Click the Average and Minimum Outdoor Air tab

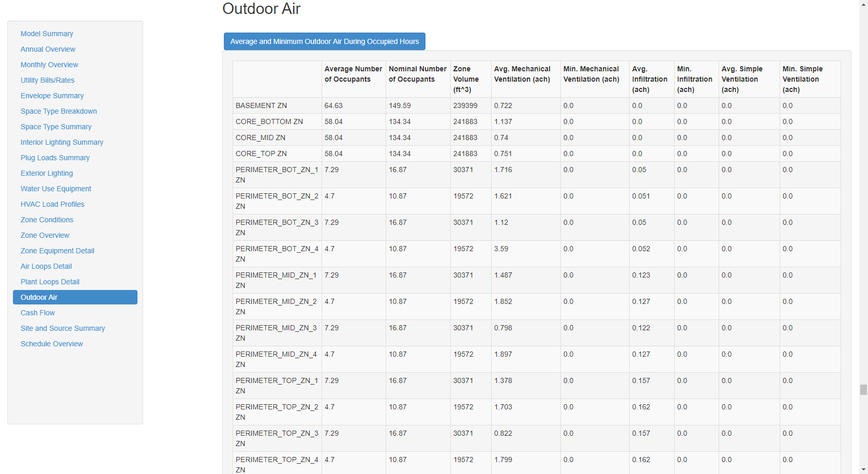pyautogui.click(x=324, y=41)
